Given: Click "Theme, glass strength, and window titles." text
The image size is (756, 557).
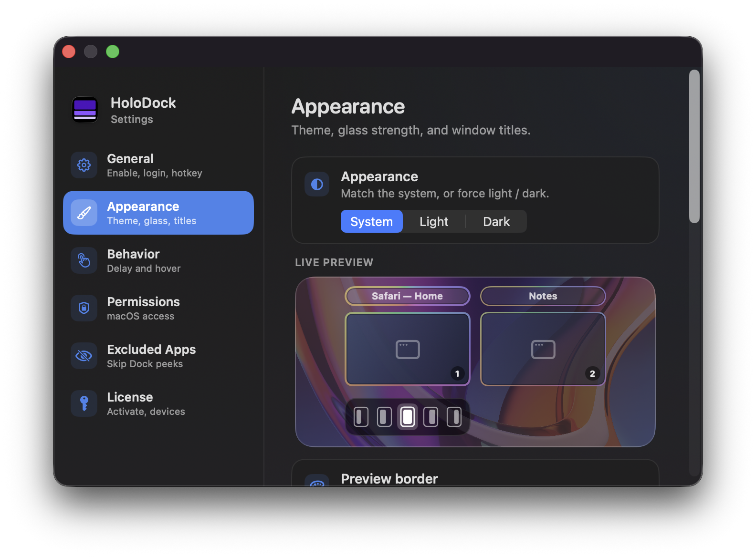Looking at the screenshot, I should [x=411, y=130].
